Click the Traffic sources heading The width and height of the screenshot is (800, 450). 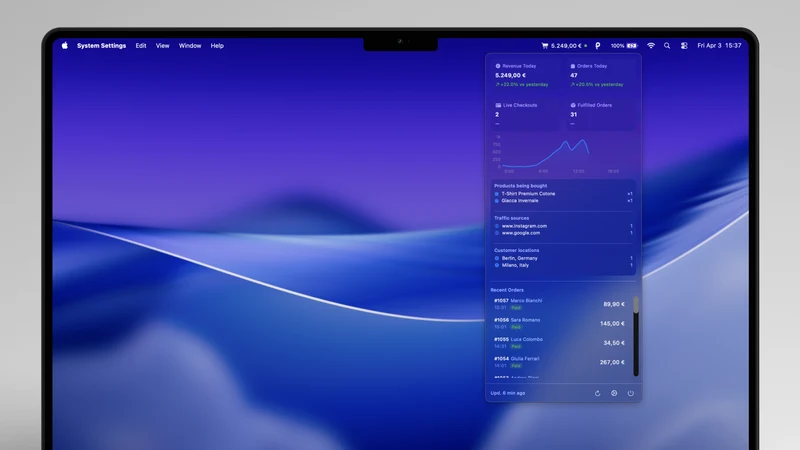click(x=511, y=218)
